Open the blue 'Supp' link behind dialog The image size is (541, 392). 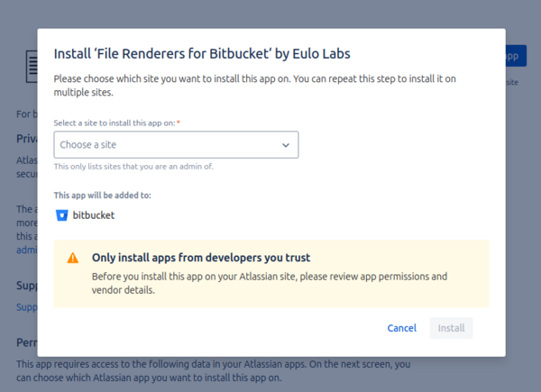pos(27,307)
